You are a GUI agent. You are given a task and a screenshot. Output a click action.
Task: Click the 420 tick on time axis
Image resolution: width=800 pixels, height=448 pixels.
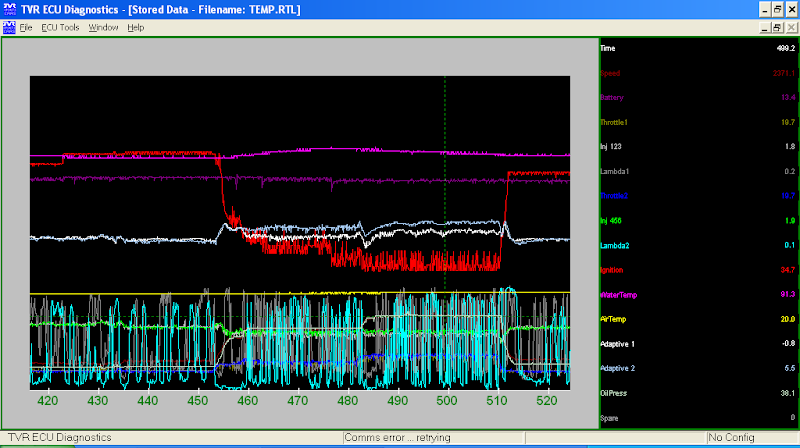tap(47, 401)
